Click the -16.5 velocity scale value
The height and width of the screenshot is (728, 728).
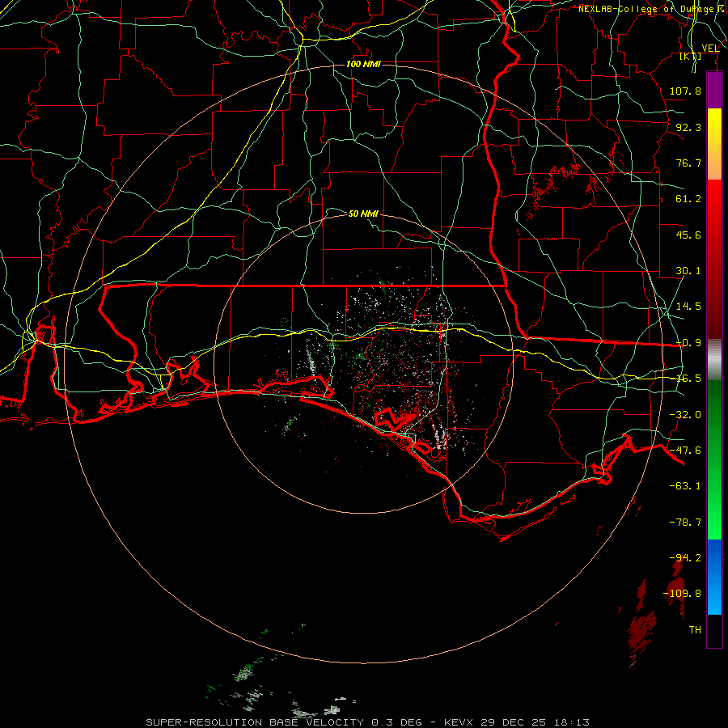click(x=688, y=379)
